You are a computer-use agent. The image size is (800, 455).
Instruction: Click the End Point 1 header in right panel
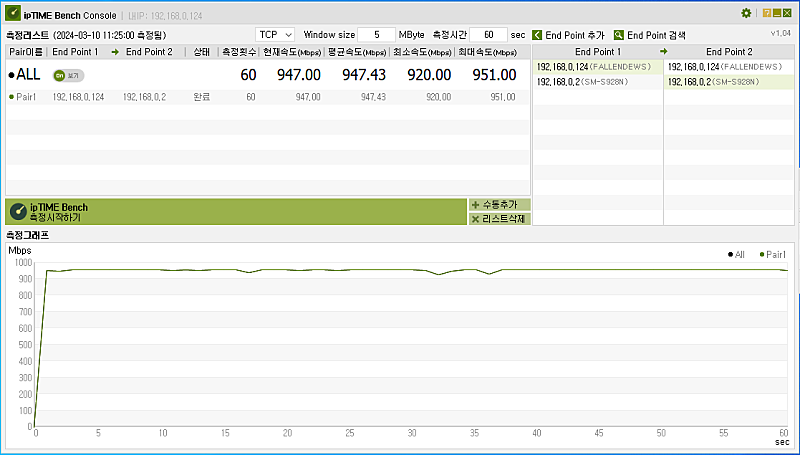(598, 52)
